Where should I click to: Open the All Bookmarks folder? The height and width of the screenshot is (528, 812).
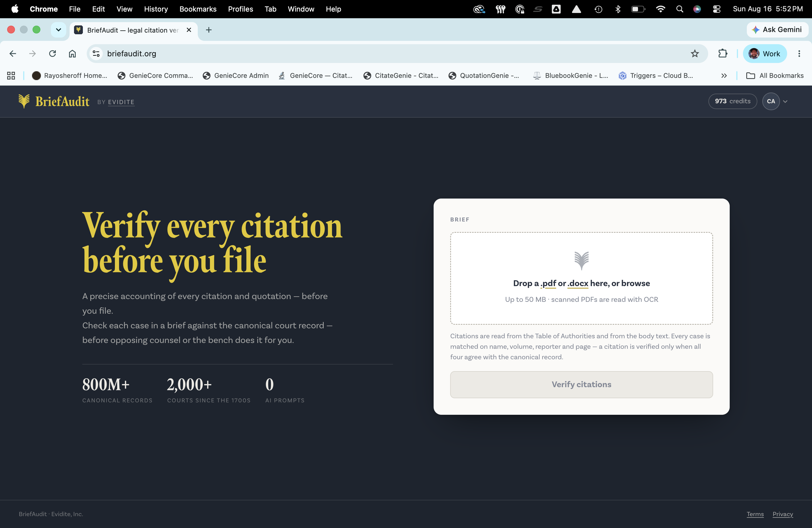point(775,75)
